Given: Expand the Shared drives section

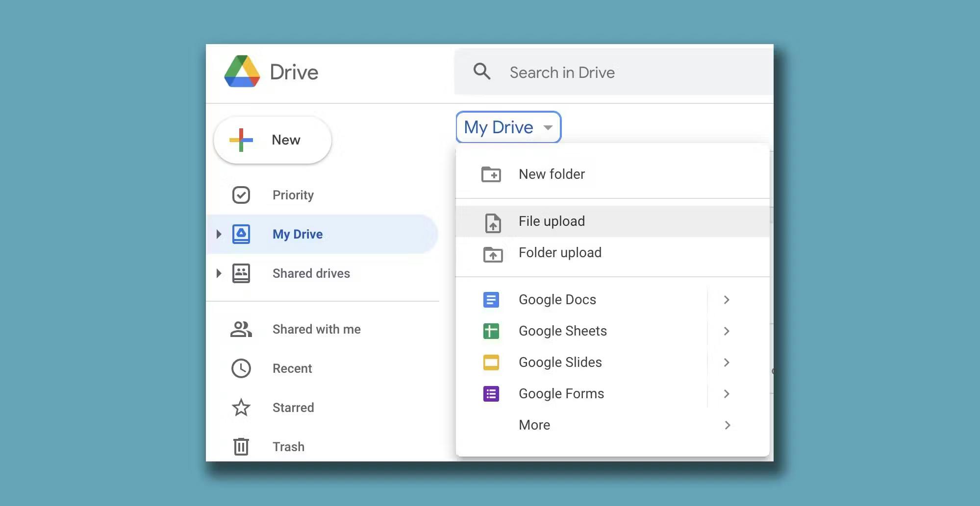Looking at the screenshot, I should pos(219,273).
